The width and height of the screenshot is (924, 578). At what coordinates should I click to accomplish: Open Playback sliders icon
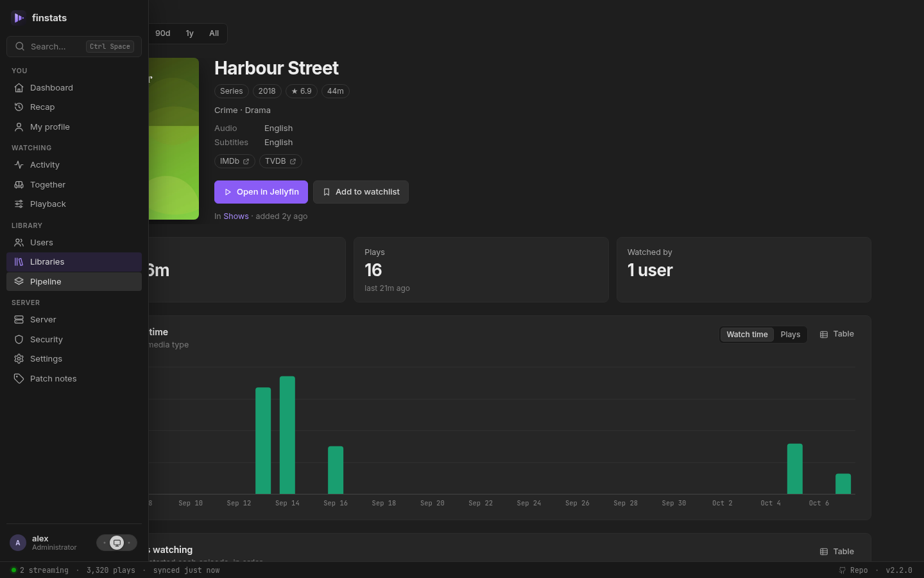click(x=19, y=204)
